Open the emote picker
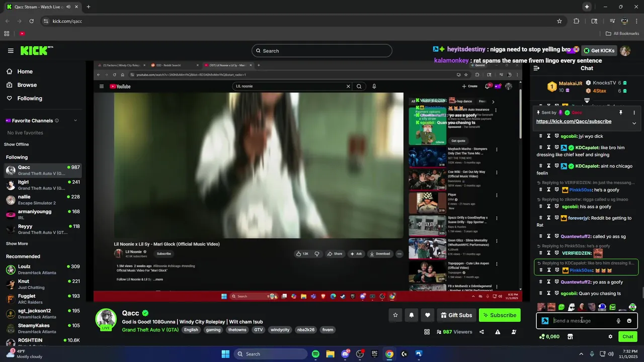 [629, 321]
